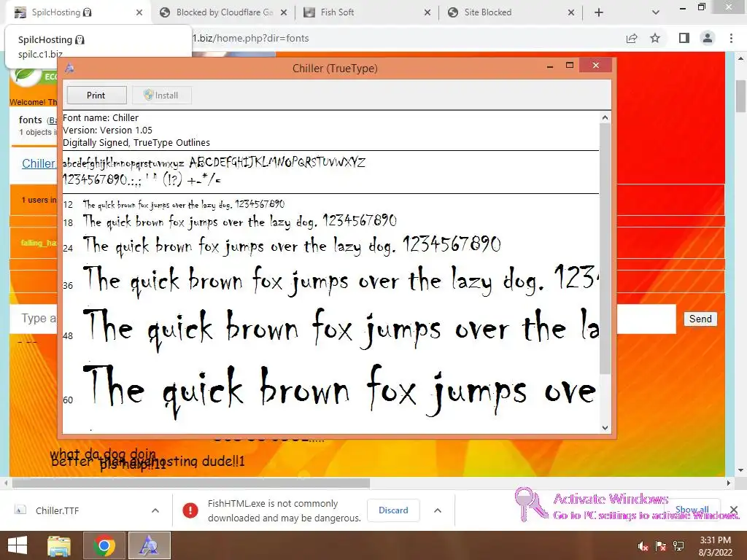Close the downloads bar
747x560 pixels.
734,510
